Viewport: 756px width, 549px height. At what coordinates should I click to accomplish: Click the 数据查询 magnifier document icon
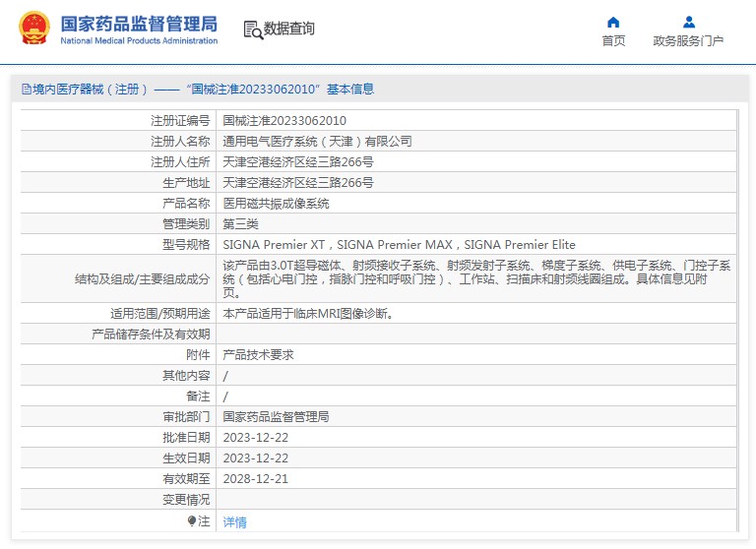tap(252, 30)
